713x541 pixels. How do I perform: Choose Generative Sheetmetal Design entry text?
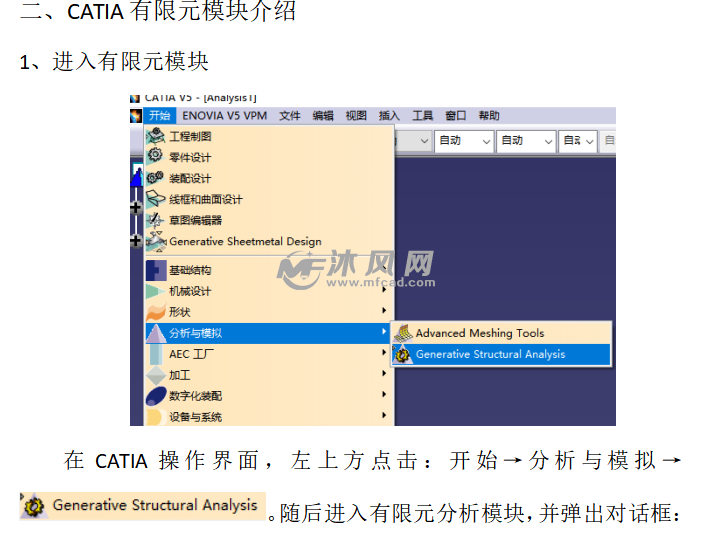[246, 241]
